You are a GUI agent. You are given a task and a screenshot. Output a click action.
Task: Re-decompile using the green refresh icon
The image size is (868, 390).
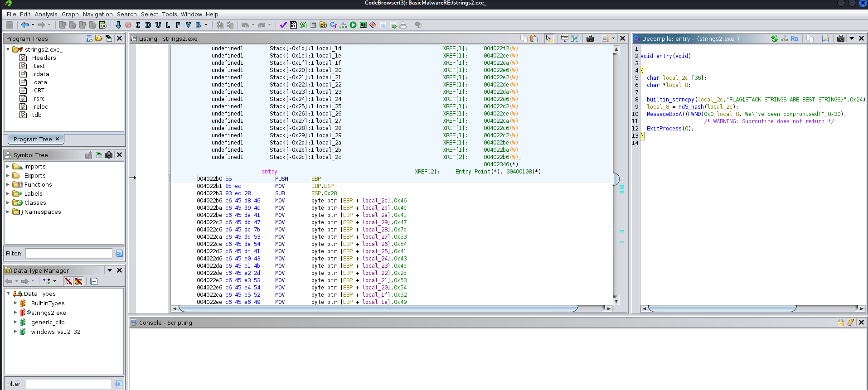tap(775, 39)
